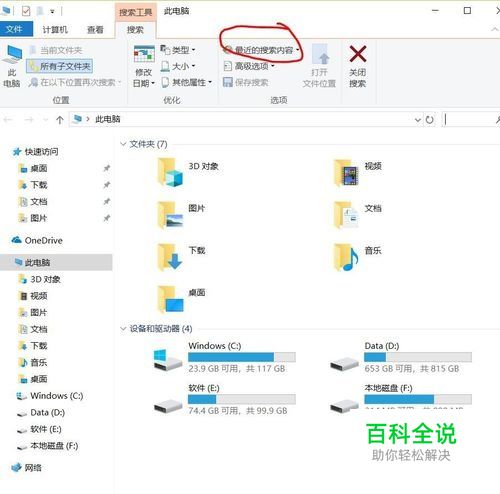This screenshot has height=494, width=500.
Task: Open the 最近的搜索内容 dropdown
Action: point(261,50)
